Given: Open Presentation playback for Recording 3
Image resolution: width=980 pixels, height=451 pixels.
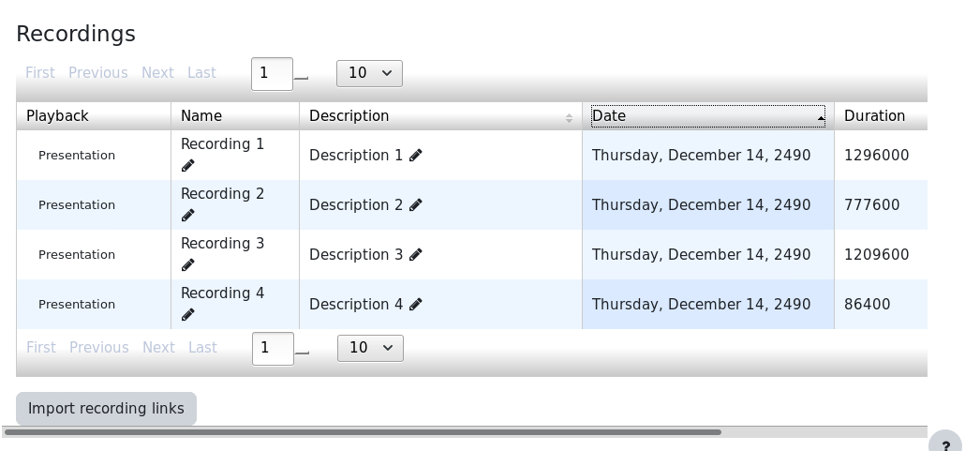Looking at the screenshot, I should (x=77, y=255).
